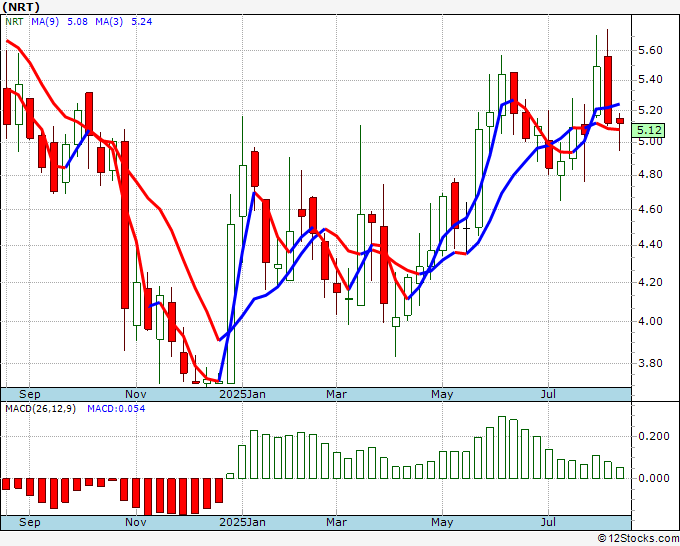
Task: Click the 5.60 price axis label
Action: pos(651,50)
